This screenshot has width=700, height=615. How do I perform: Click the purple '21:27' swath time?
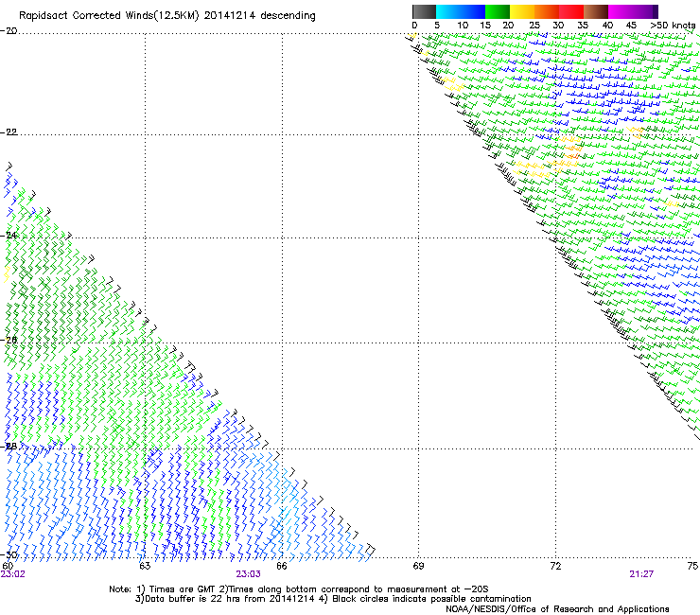click(641, 574)
